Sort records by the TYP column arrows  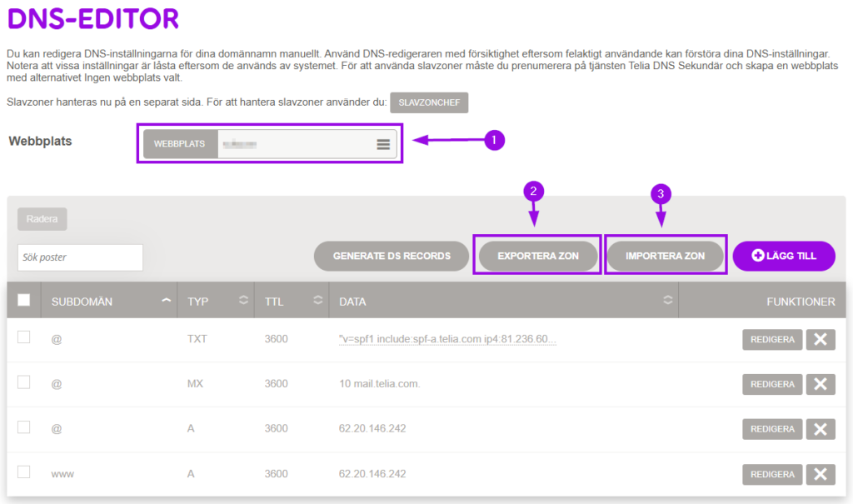243,300
